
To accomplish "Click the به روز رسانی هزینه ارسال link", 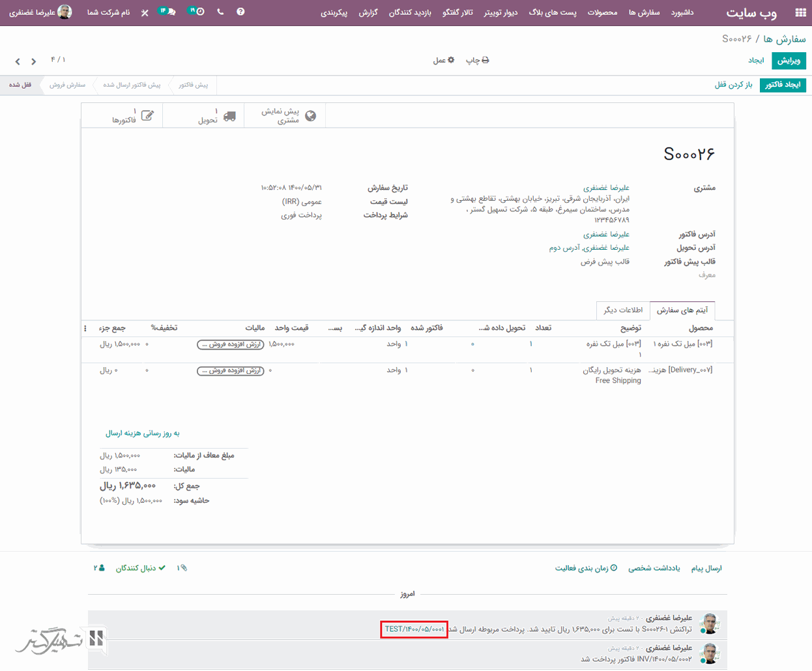I will [142, 433].
